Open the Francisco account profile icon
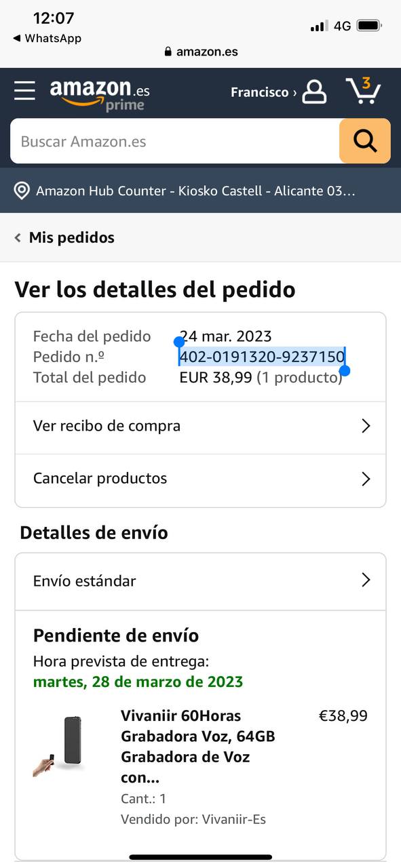 pos(314,92)
